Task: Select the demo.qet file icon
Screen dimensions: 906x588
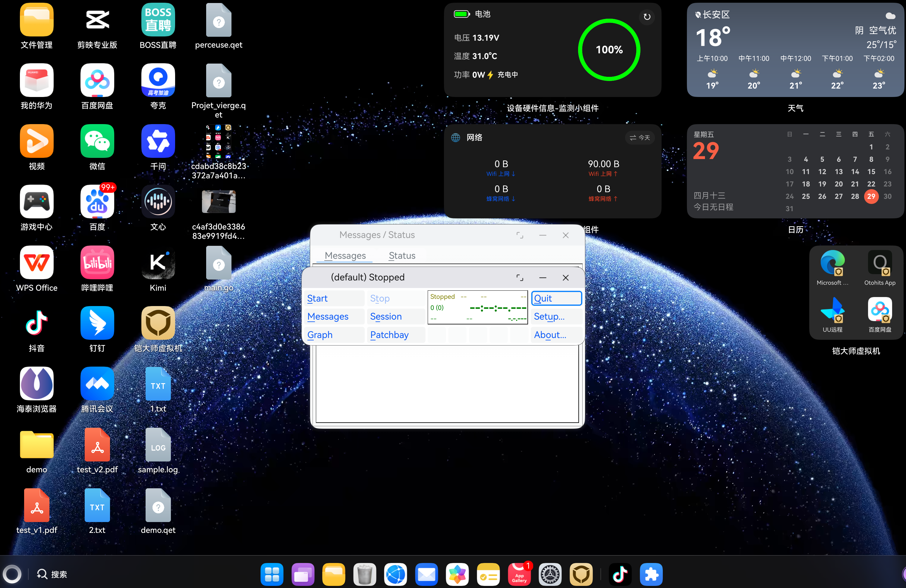Action: (x=158, y=505)
